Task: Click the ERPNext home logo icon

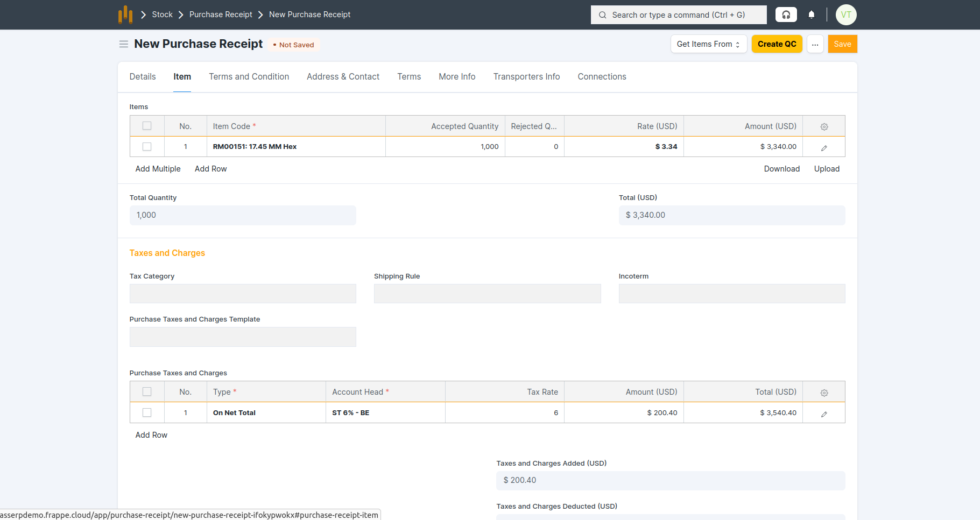Action: 125,15
